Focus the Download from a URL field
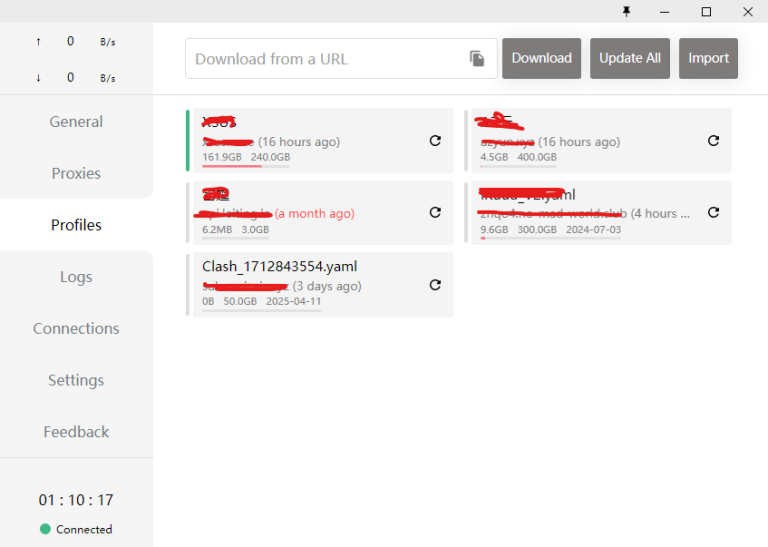This screenshot has height=547, width=768. [x=325, y=59]
